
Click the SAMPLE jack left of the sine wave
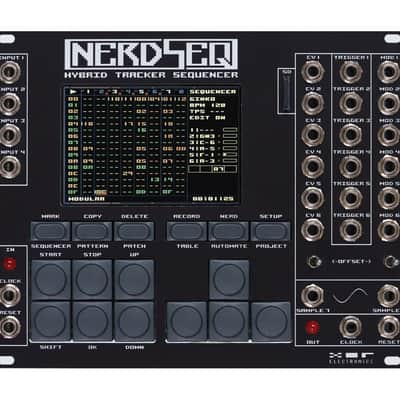[x=313, y=296]
